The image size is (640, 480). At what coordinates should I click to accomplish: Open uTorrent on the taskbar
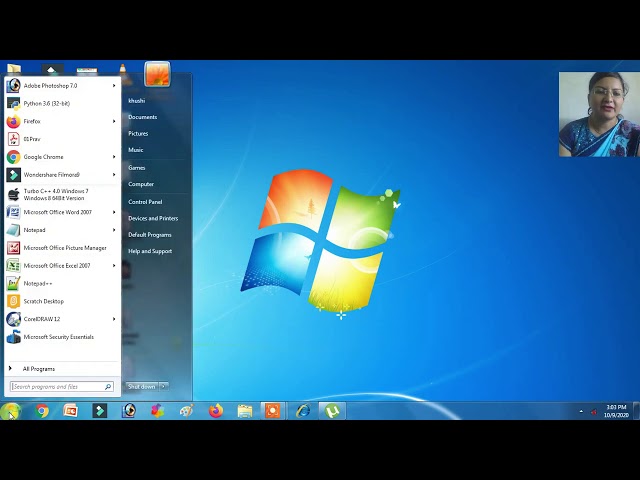point(332,411)
